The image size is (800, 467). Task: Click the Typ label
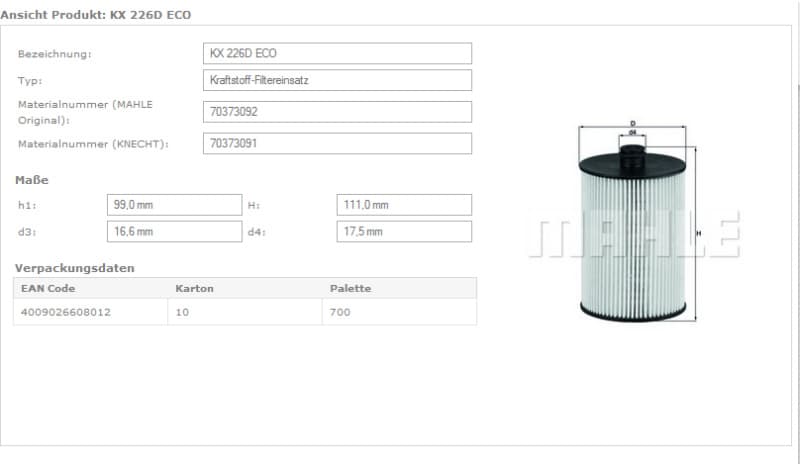[x=30, y=81]
